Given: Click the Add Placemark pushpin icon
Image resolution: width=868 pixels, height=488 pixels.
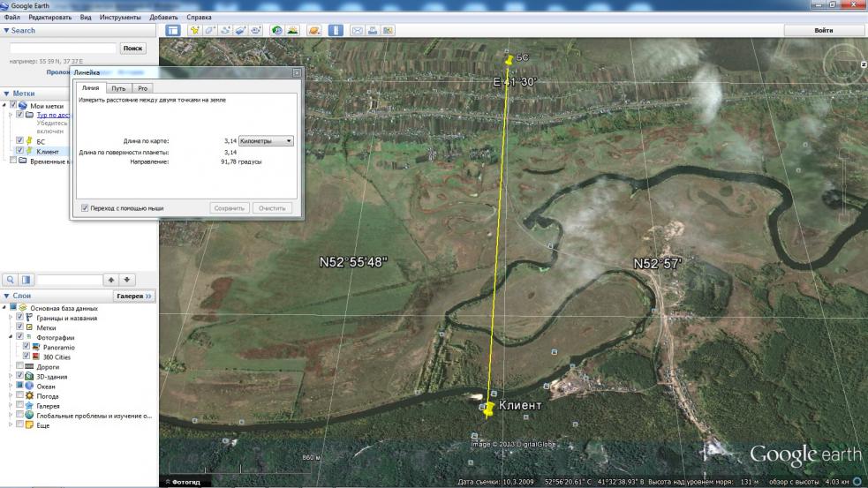Looking at the screenshot, I should [194, 30].
